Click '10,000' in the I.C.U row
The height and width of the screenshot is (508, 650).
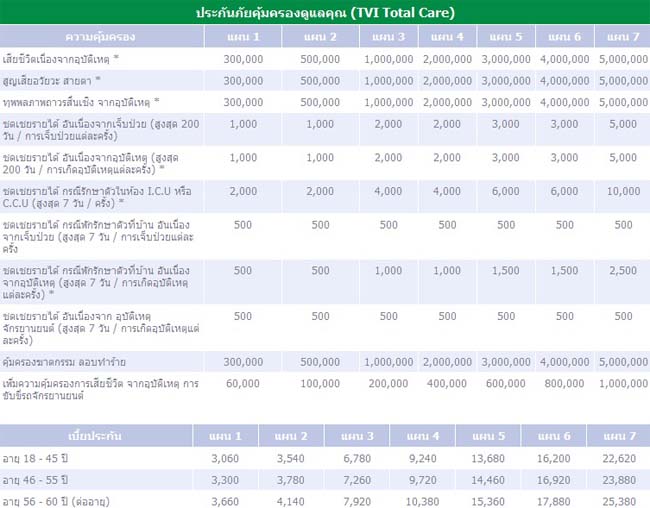[623, 191]
